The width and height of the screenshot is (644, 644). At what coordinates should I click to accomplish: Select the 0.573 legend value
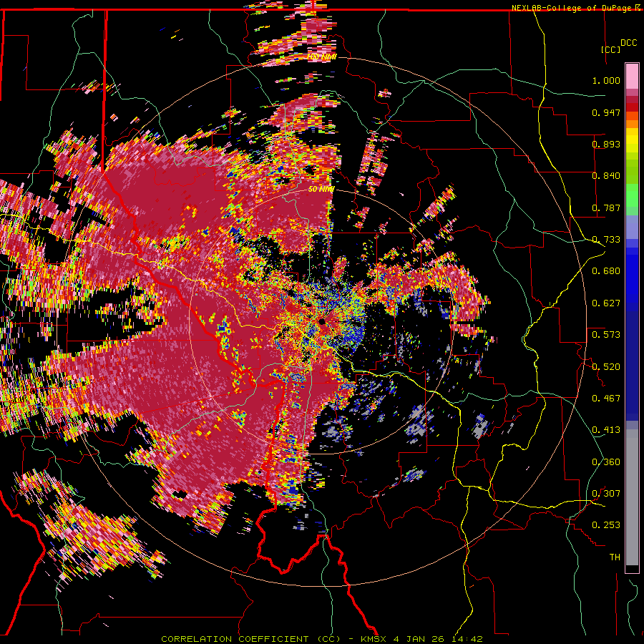coord(606,335)
